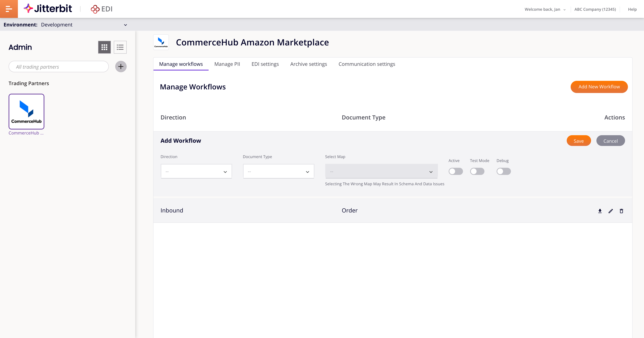644x338 pixels.
Task: Enable the Test Mode toggle
Action: pos(477,171)
